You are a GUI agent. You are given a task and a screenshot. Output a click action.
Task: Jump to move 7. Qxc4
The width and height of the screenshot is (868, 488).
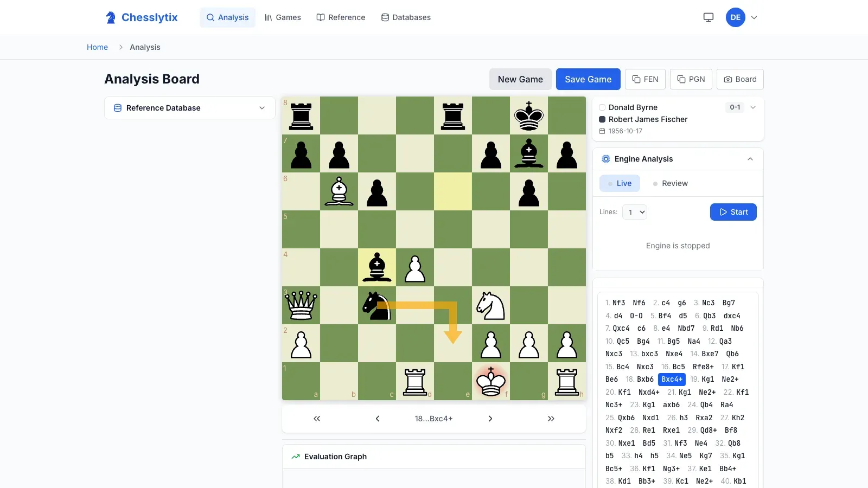tap(621, 329)
